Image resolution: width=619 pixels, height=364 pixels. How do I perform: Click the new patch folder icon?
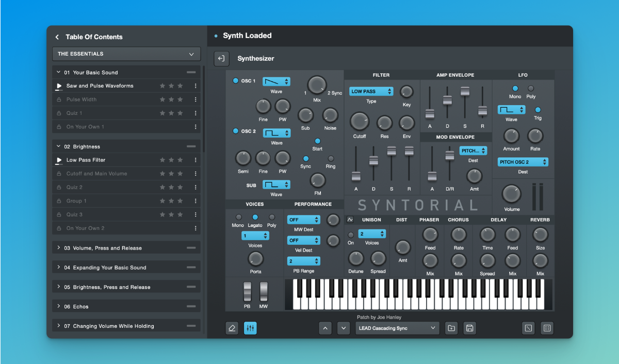pyautogui.click(x=451, y=328)
